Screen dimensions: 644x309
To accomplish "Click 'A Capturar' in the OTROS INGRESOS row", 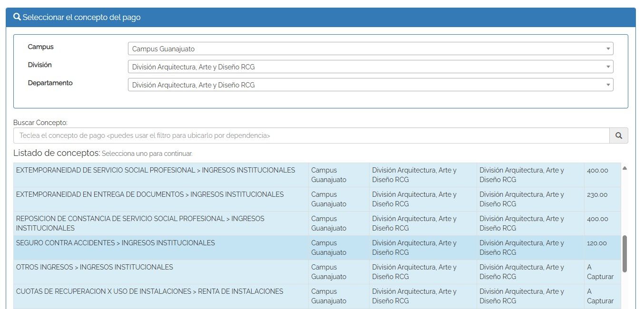I will [600, 272].
